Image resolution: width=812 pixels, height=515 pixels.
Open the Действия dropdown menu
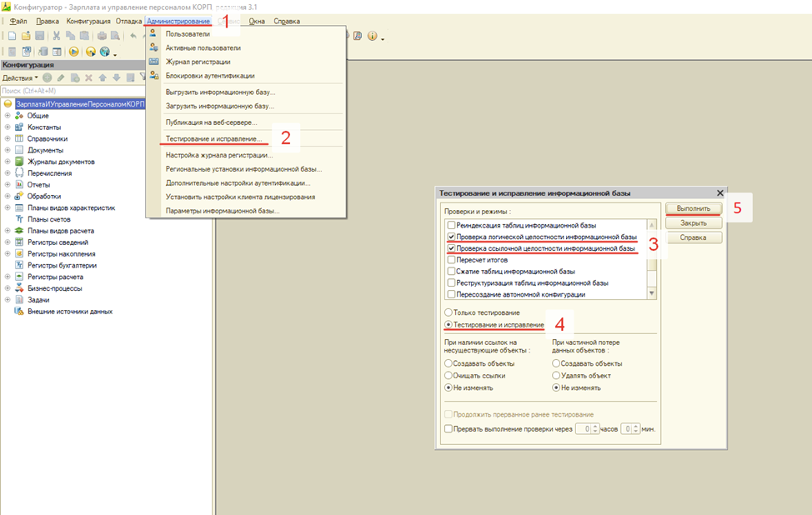(20, 77)
